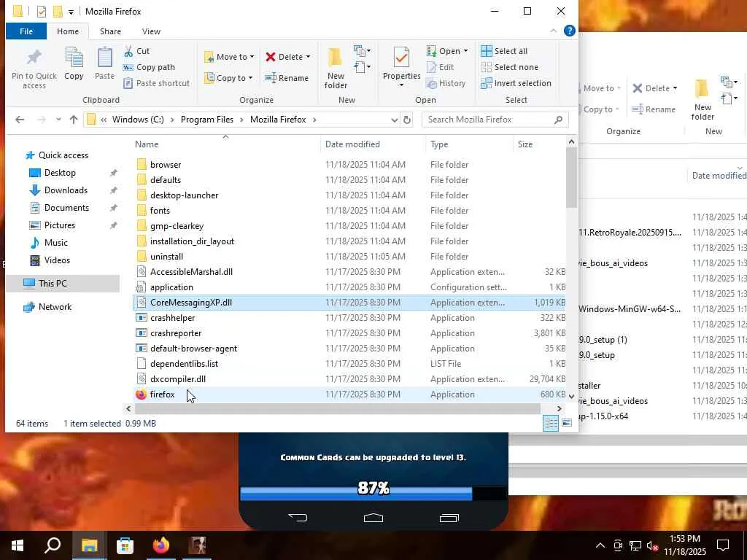The height and width of the screenshot is (560, 747).
Task: Open the Move to dropdown
Action: click(229, 57)
